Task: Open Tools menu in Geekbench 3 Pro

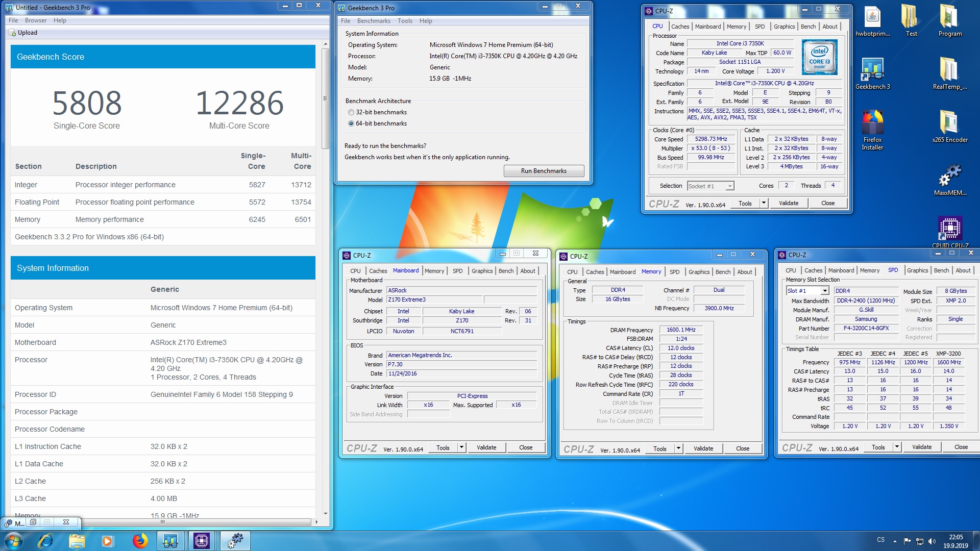Action: 405,21
